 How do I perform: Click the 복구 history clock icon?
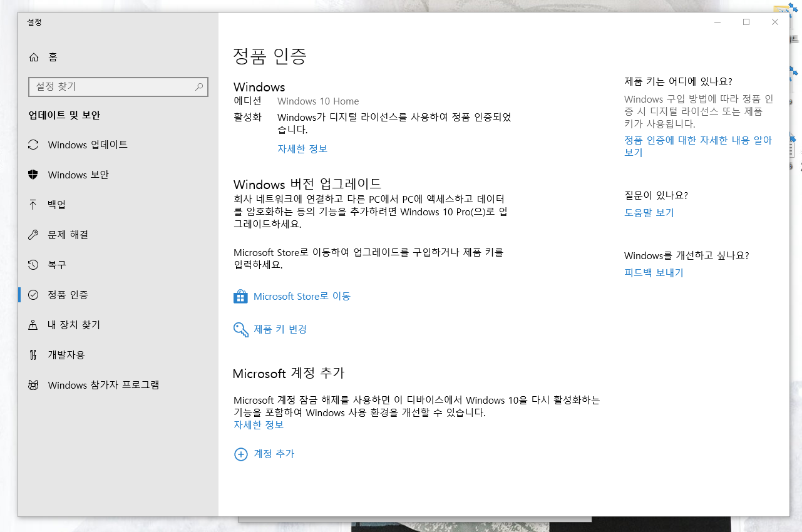(x=34, y=265)
